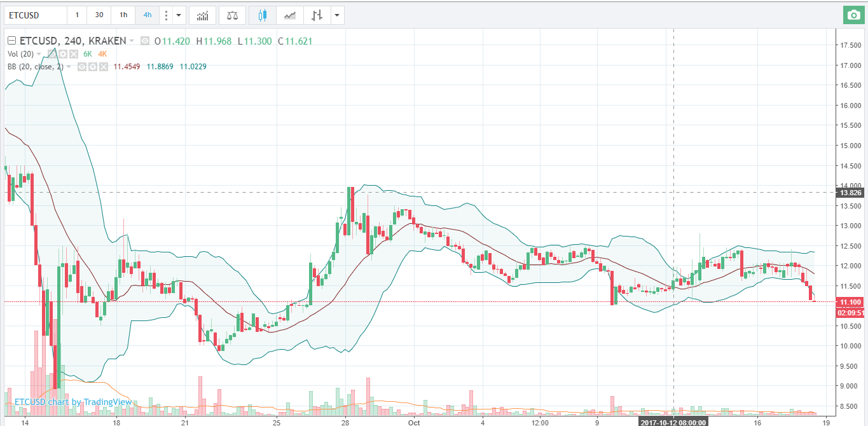868x426 pixels.
Task: Switch to the Area chart style
Action: [x=289, y=15]
